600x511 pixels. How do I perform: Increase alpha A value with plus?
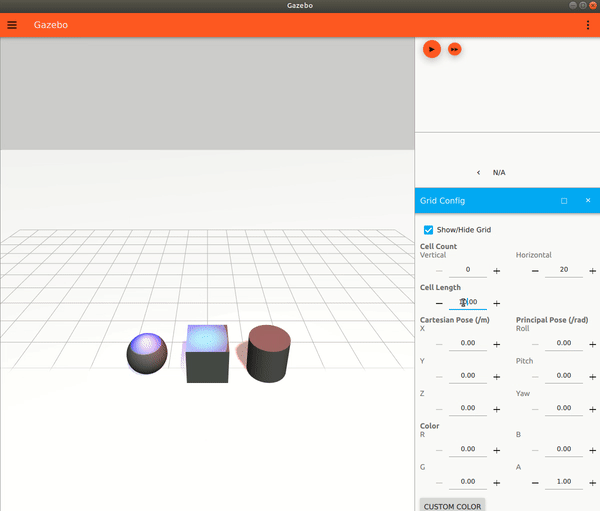pyautogui.click(x=593, y=483)
